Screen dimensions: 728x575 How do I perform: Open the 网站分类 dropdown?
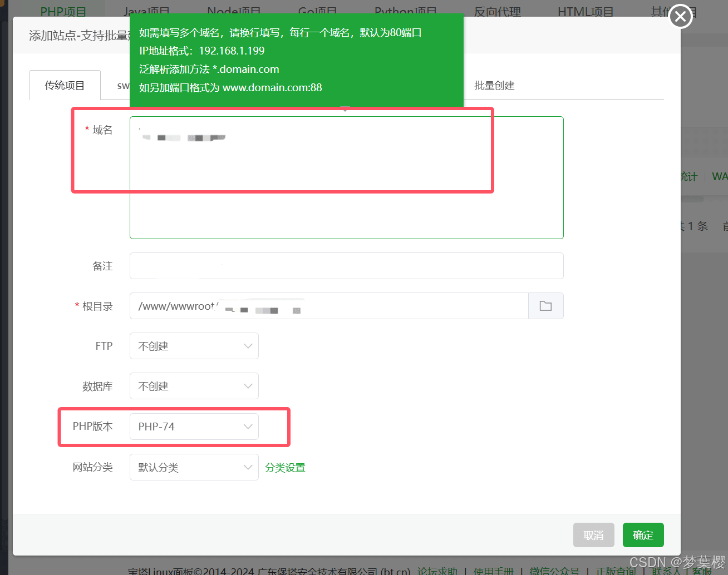coord(194,467)
